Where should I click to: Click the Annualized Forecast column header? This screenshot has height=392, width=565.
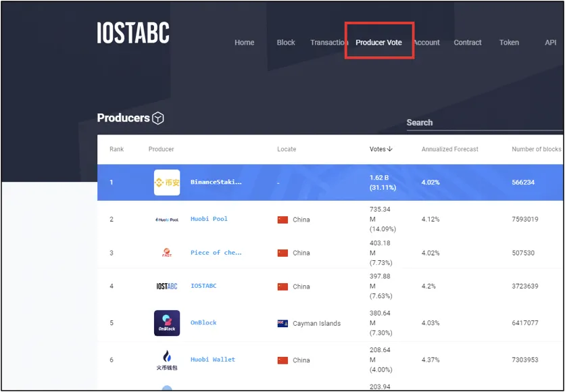pos(450,149)
